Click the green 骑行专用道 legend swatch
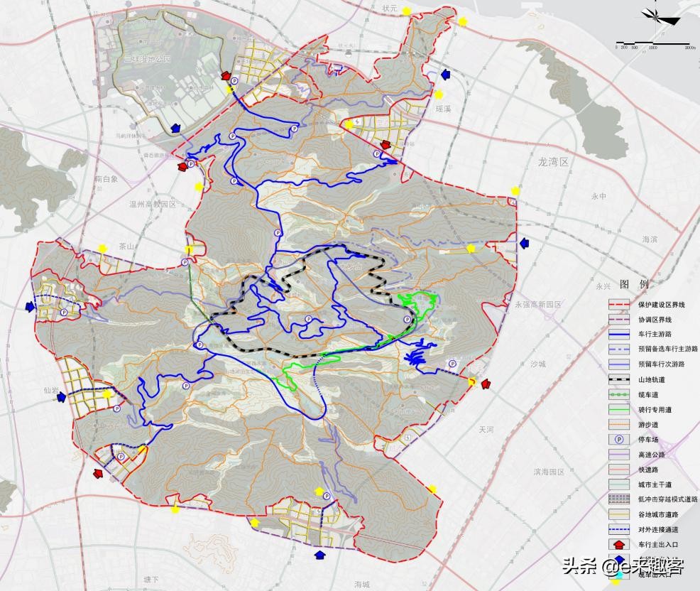The width and height of the screenshot is (700, 591). point(618,410)
